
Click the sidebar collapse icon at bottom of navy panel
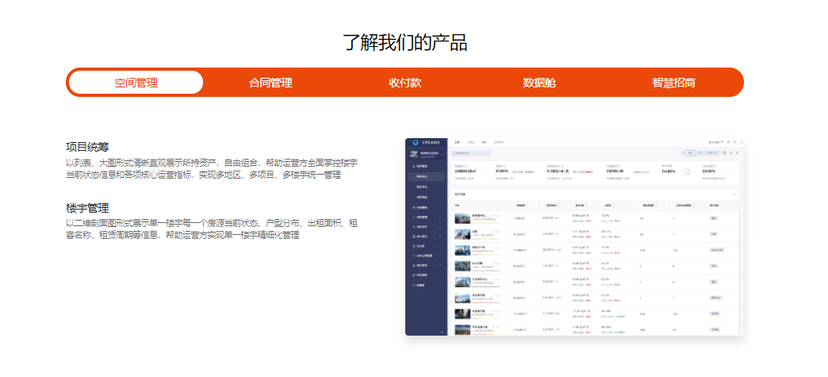point(441,332)
